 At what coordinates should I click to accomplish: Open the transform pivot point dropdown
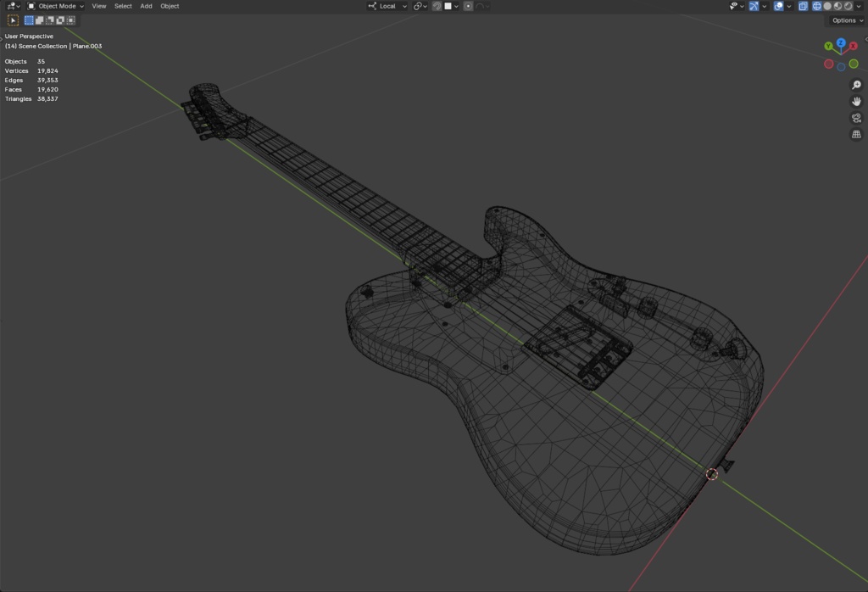tap(420, 6)
